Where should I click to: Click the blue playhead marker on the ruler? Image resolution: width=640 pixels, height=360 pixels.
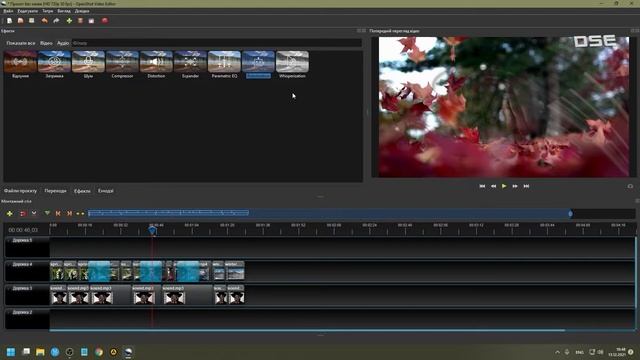pos(152,231)
